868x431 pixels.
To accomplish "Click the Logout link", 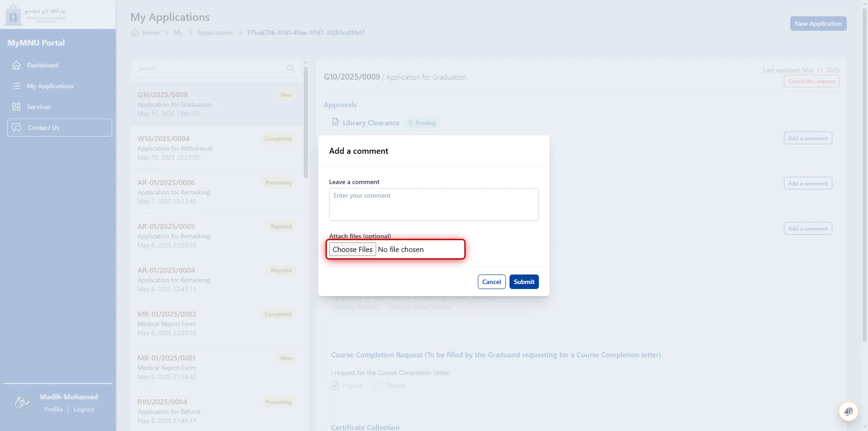I will pos(84,409).
